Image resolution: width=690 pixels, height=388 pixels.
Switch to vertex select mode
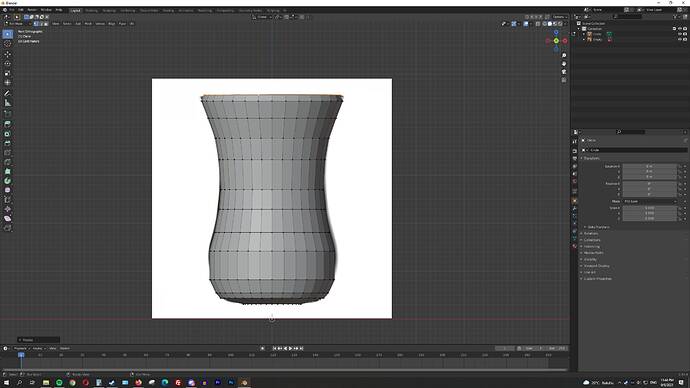(36, 24)
